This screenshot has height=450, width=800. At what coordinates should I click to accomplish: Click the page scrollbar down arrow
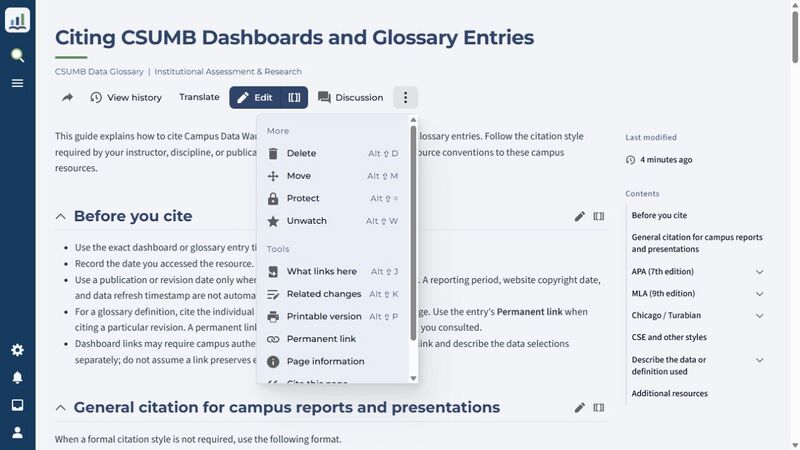(795, 445)
